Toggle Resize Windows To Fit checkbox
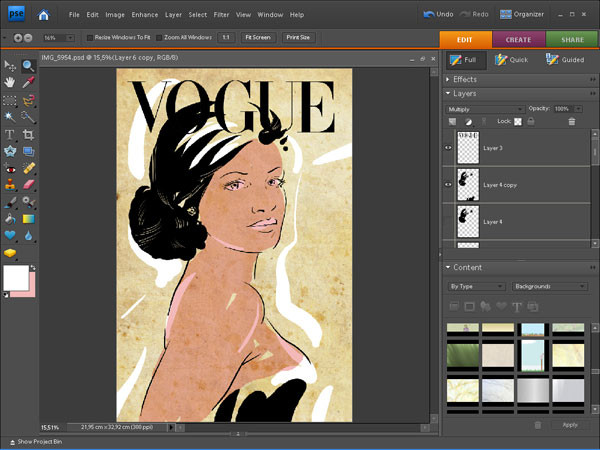The image size is (600, 450). coord(90,38)
